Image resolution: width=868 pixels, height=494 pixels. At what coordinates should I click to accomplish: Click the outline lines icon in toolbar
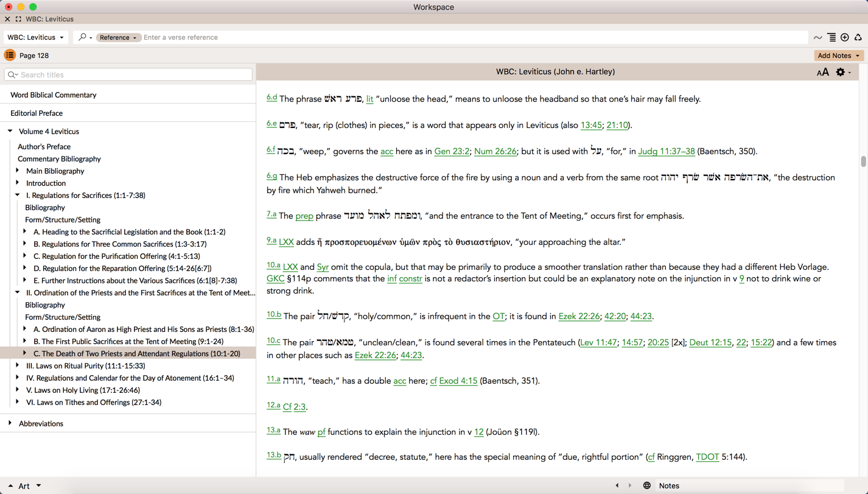pos(831,37)
